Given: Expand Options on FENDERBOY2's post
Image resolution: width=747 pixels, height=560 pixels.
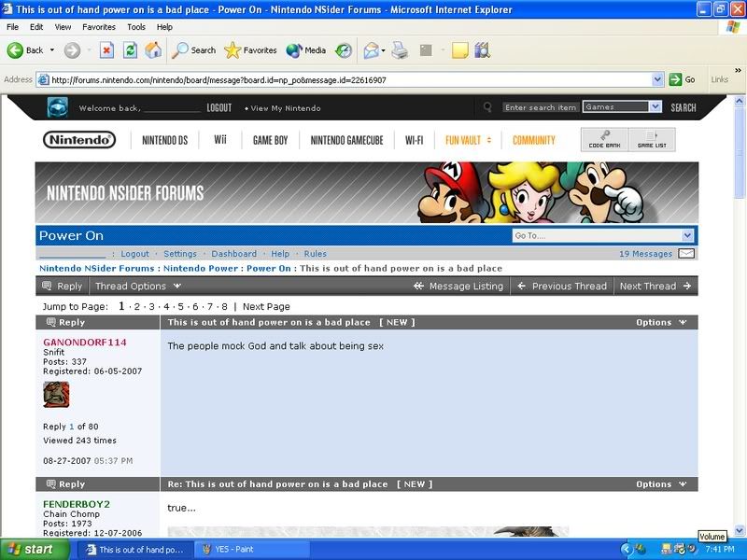Looking at the screenshot, I should pos(661,484).
